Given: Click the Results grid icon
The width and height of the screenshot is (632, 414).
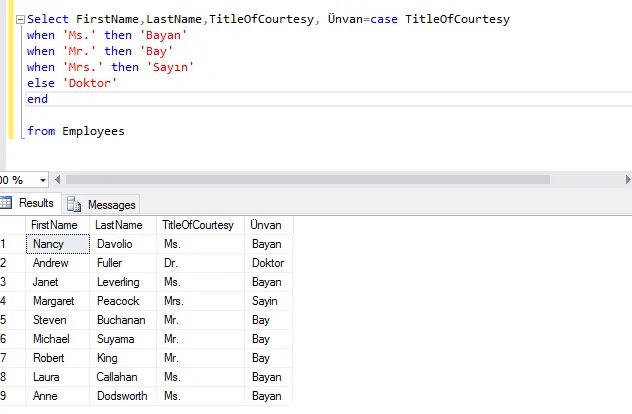Looking at the screenshot, I should tap(6, 203).
